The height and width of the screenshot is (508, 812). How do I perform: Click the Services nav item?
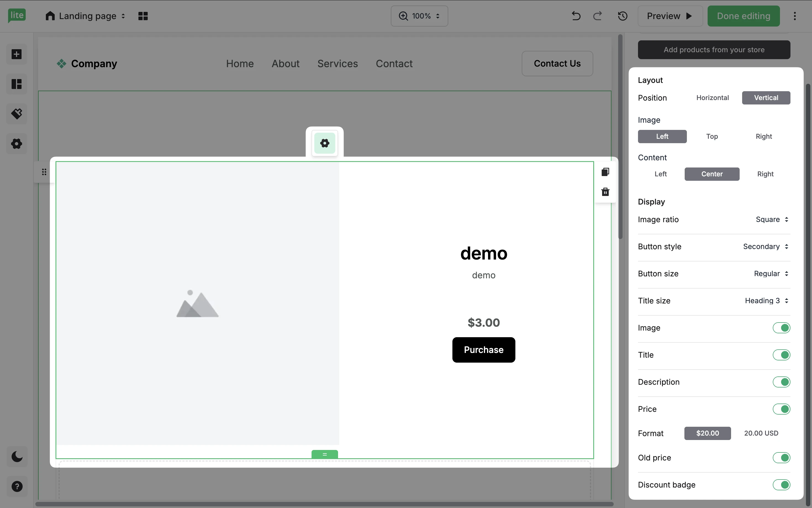click(337, 64)
